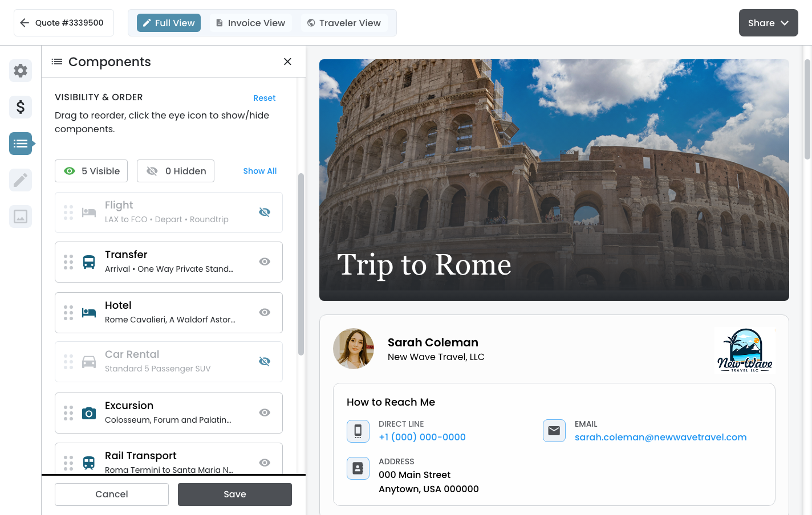This screenshot has width=812, height=515.
Task: Click the back arrow beside Quote #3339500
Action: (x=25, y=23)
